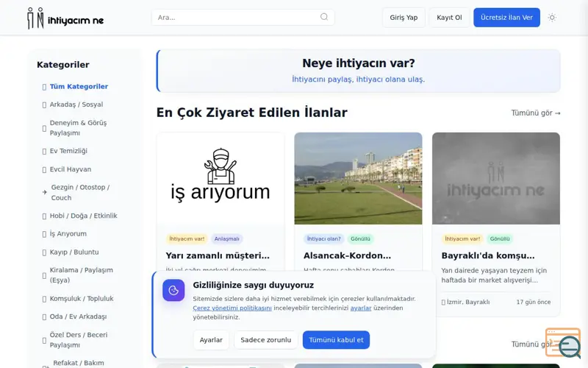Click Tümünü gör beside En Çok Ziyaret Edilen
Viewport: 588px width, 368px height.
(x=536, y=113)
